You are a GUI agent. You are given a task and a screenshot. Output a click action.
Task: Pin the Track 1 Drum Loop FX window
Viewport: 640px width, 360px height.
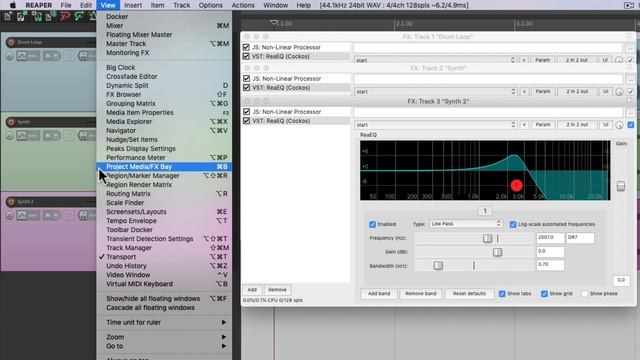629,37
